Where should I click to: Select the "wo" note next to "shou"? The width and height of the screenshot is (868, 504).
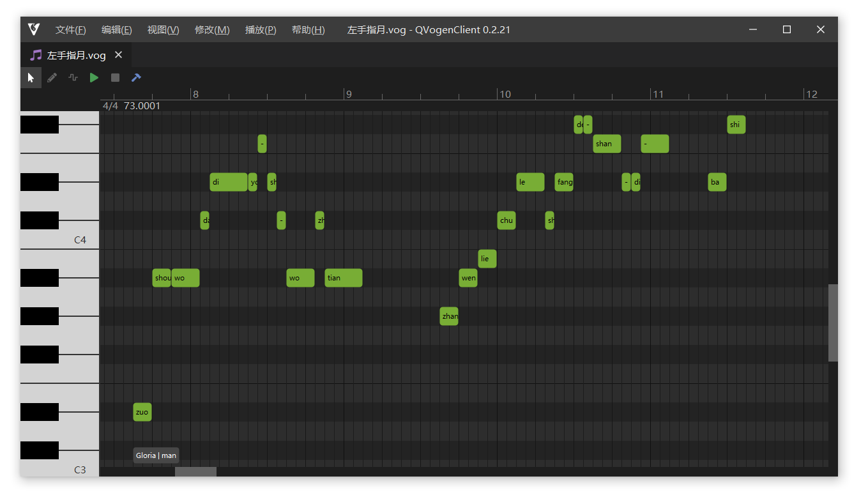(x=186, y=278)
